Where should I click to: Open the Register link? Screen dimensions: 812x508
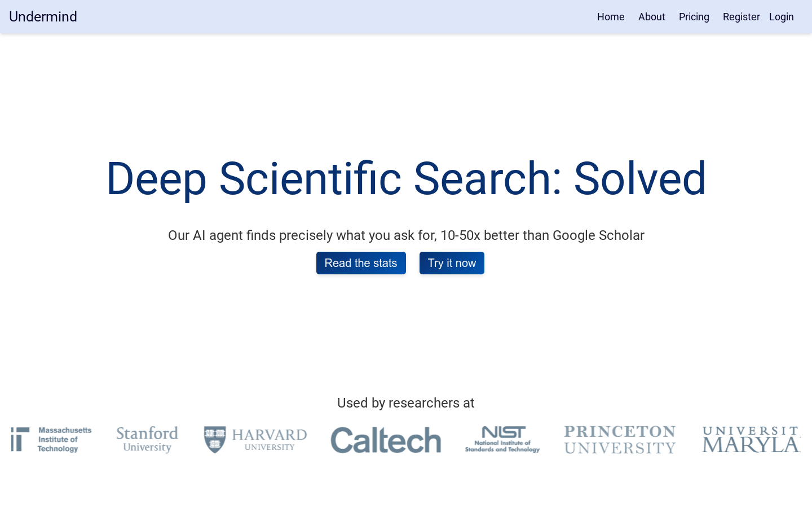[742, 17]
